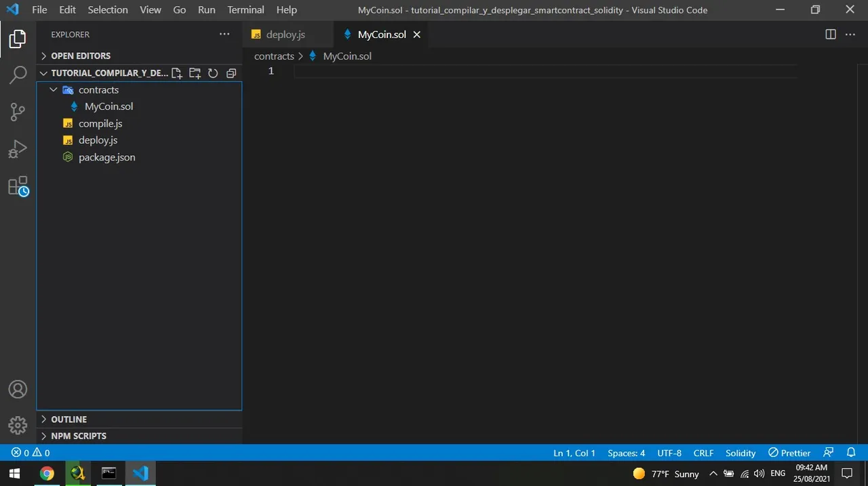Click the errors and warnings status indicator
Viewport: 868px width, 486px height.
[31, 453]
